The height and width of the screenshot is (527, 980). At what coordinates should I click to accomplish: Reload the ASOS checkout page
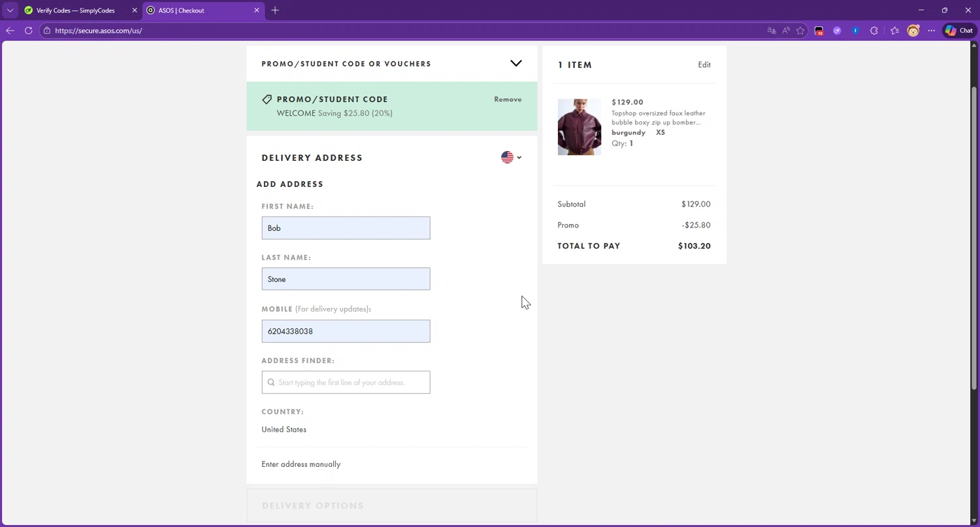click(x=28, y=31)
